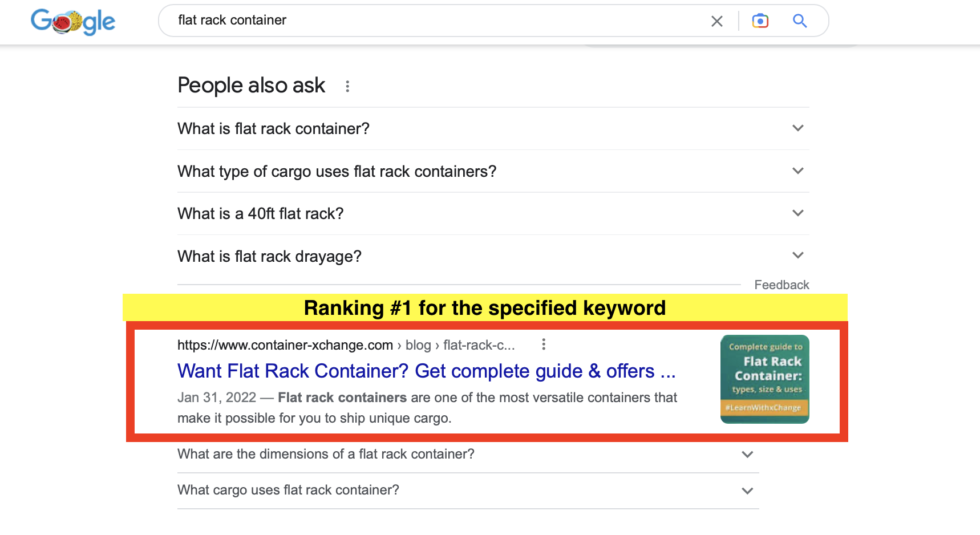This screenshot has width=980, height=535.
Task: Click the Feedback link
Action: (x=781, y=285)
